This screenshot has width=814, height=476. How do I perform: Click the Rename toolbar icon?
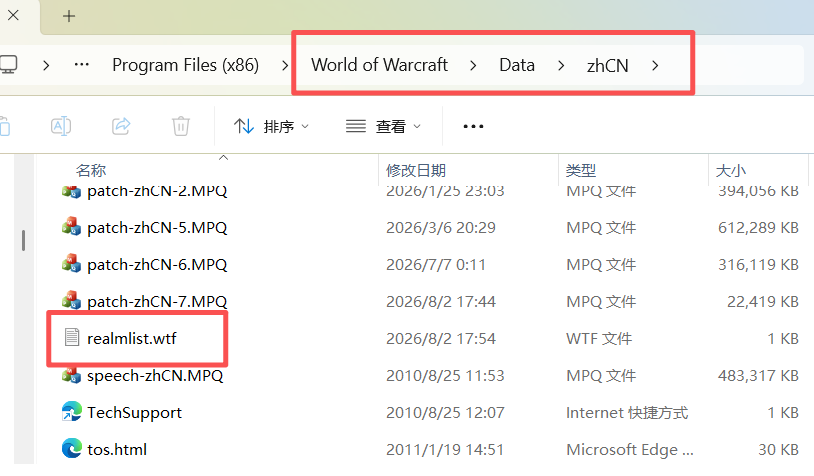[x=61, y=126]
